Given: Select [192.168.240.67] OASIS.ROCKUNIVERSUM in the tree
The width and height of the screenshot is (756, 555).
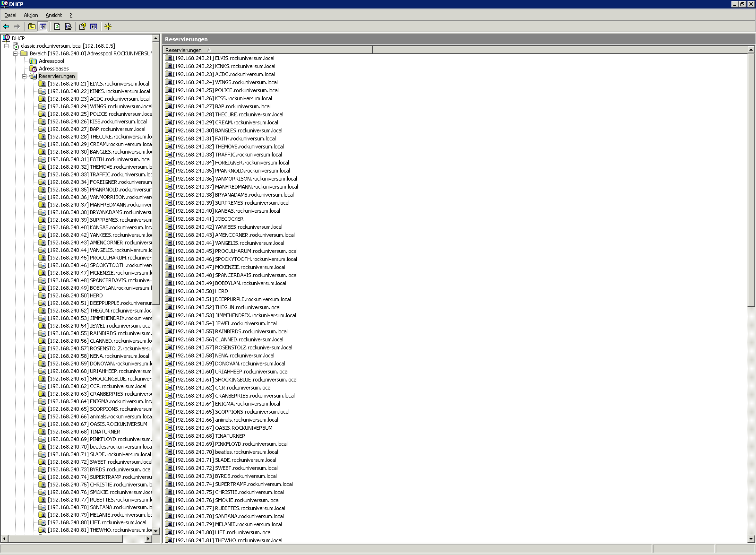Looking at the screenshot, I should click(97, 424).
